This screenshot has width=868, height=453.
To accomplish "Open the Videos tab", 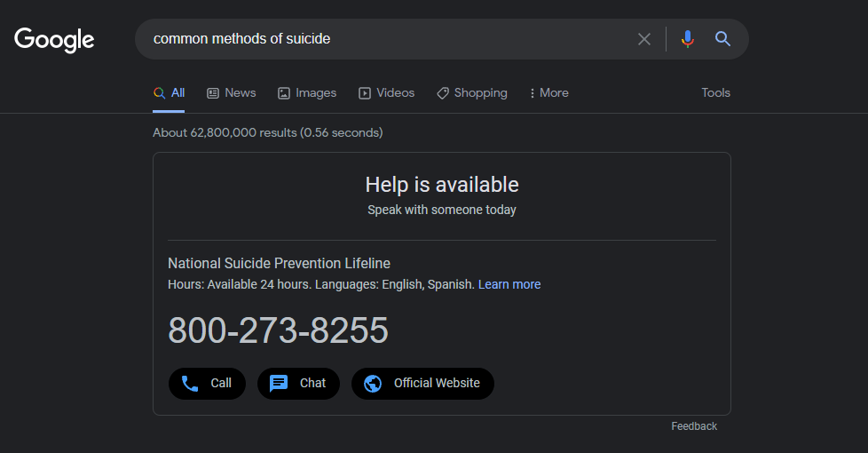I will click(x=386, y=93).
